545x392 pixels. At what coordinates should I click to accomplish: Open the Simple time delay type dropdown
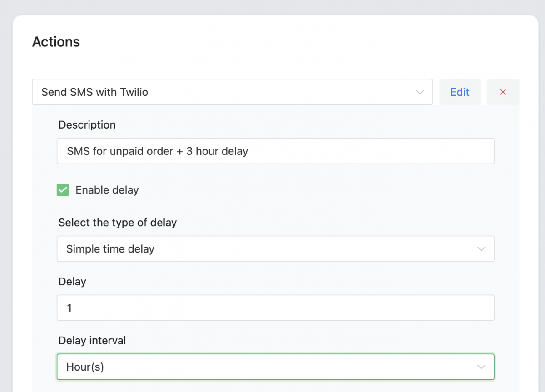coord(275,249)
